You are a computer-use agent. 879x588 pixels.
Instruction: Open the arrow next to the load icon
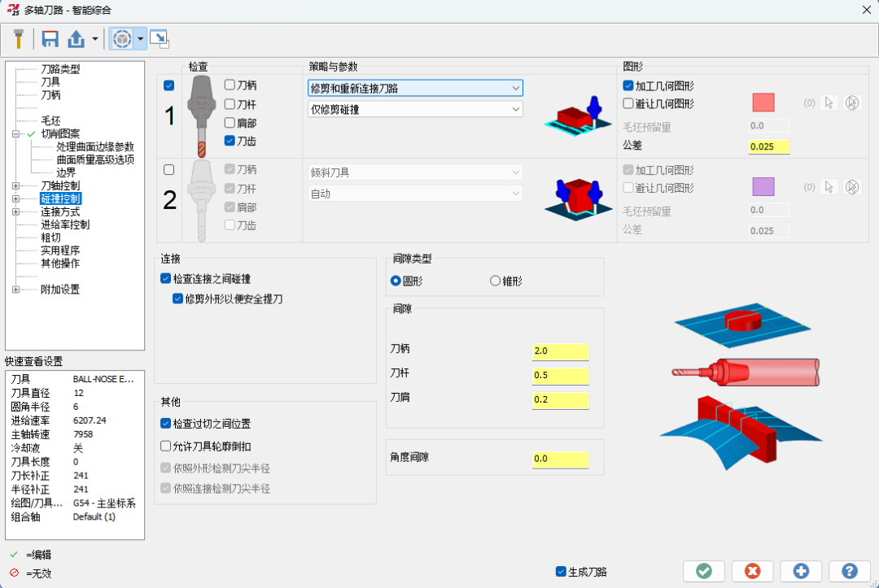tap(94, 39)
